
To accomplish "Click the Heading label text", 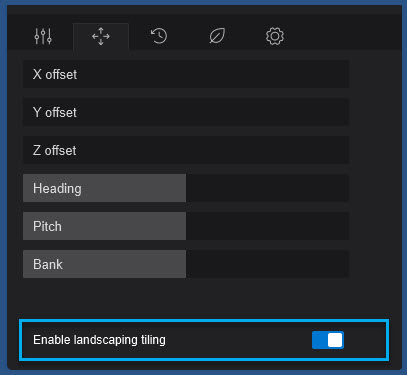I will [57, 189].
